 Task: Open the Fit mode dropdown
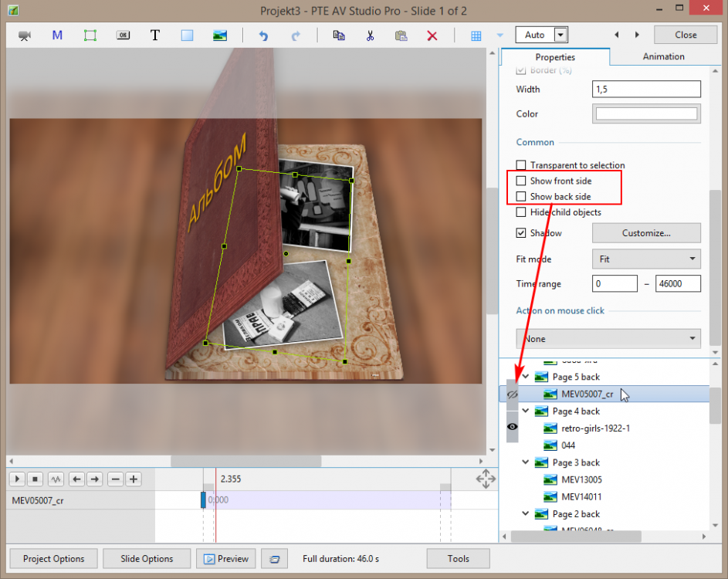[x=646, y=259]
